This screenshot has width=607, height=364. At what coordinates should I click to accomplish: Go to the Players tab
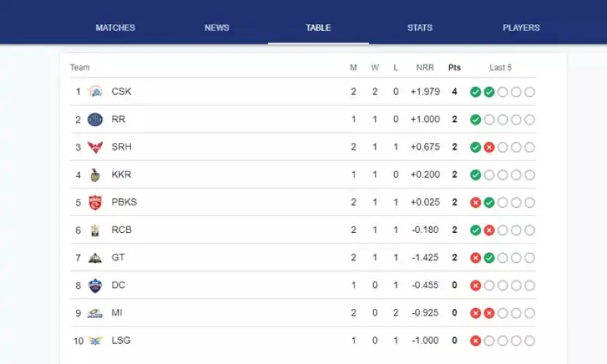(521, 28)
